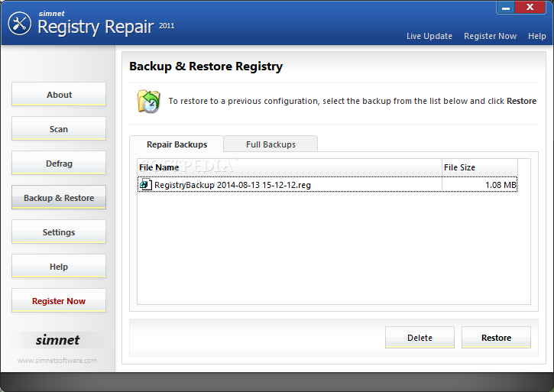Click Register Now in the header
The width and height of the screenshot is (554, 392).
[490, 36]
